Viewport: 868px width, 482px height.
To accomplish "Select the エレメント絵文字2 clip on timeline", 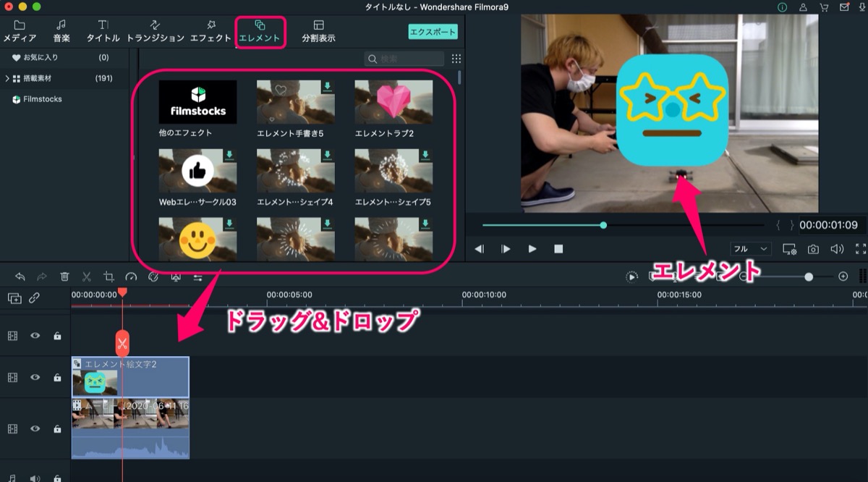I will (130, 377).
